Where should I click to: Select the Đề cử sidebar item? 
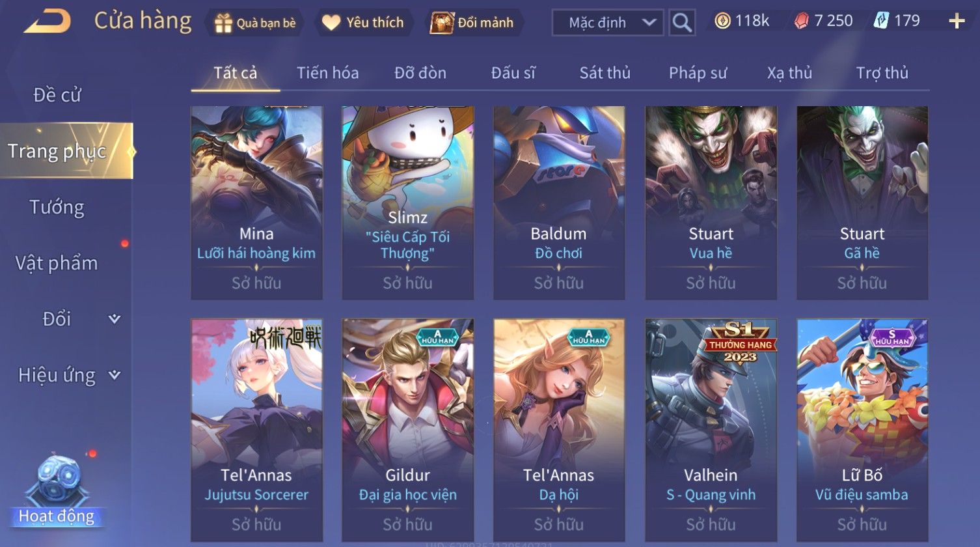point(57,95)
